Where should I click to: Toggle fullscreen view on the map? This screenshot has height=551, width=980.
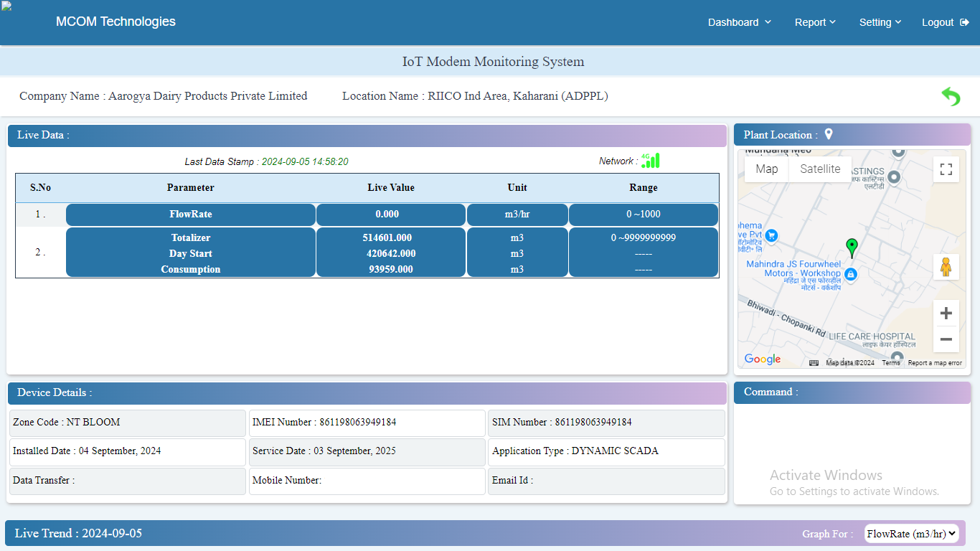(x=946, y=169)
